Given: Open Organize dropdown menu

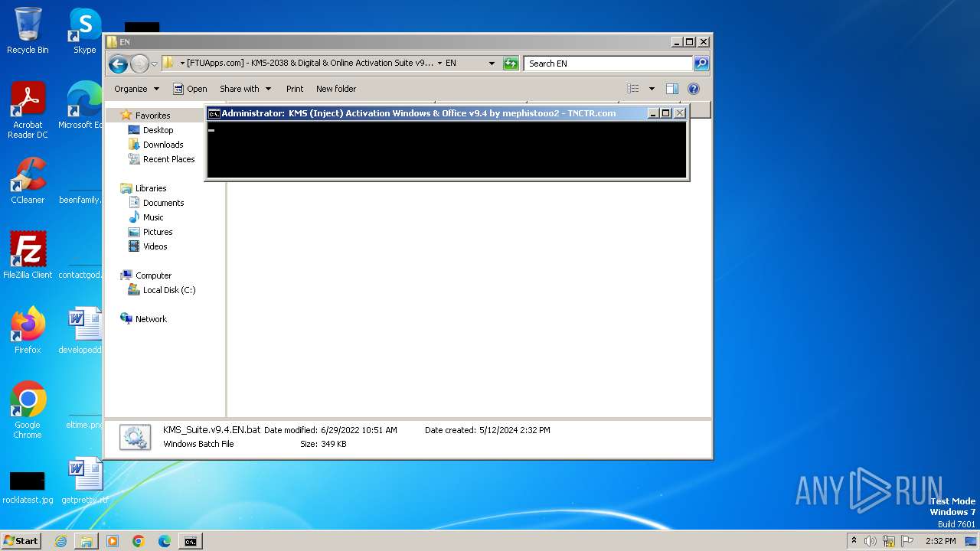Looking at the screenshot, I should pyautogui.click(x=136, y=89).
